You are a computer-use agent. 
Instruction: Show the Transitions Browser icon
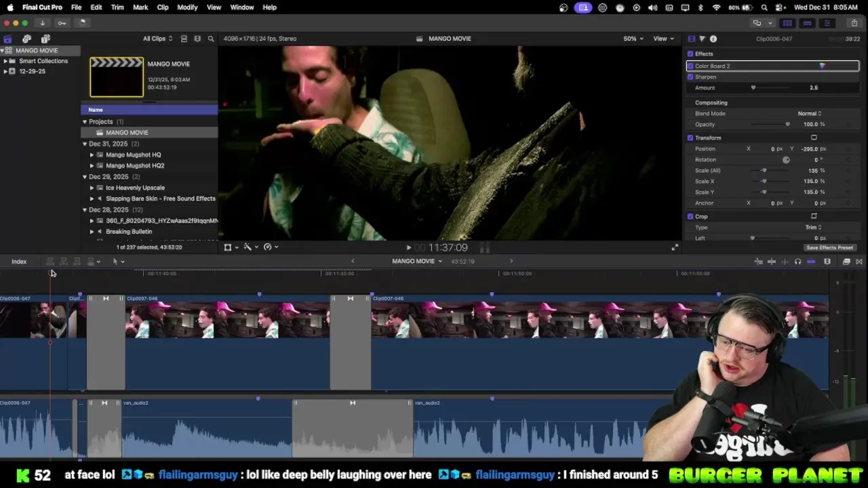point(859,262)
